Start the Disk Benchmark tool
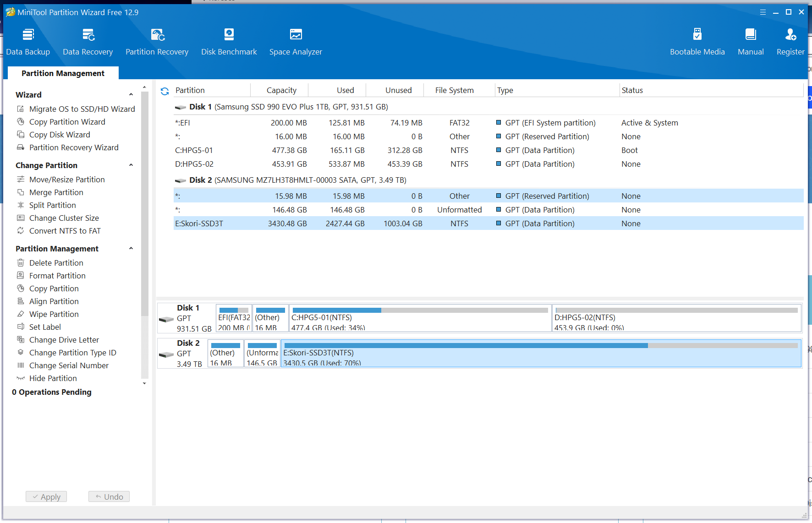812x523 pixels. pos(229,42)
